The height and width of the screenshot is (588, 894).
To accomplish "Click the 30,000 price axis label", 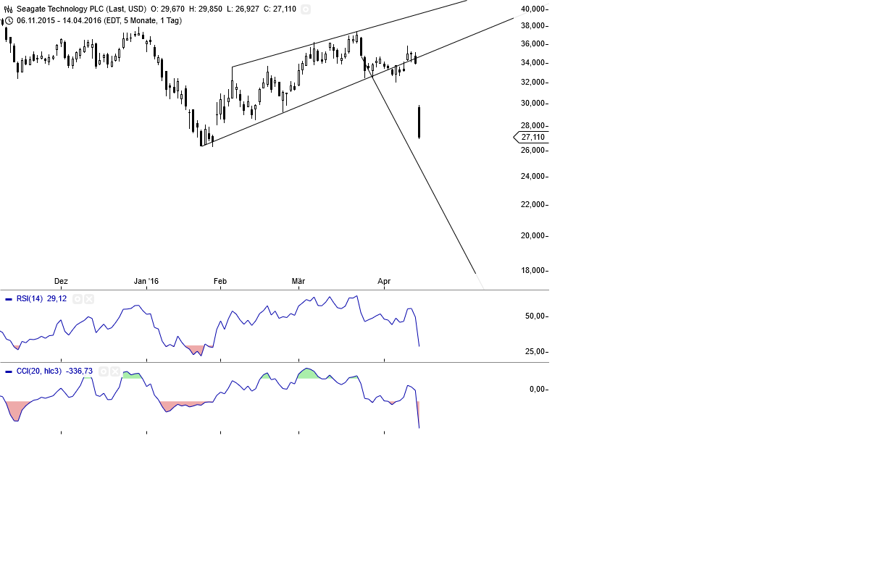I will tap(534, 103).
